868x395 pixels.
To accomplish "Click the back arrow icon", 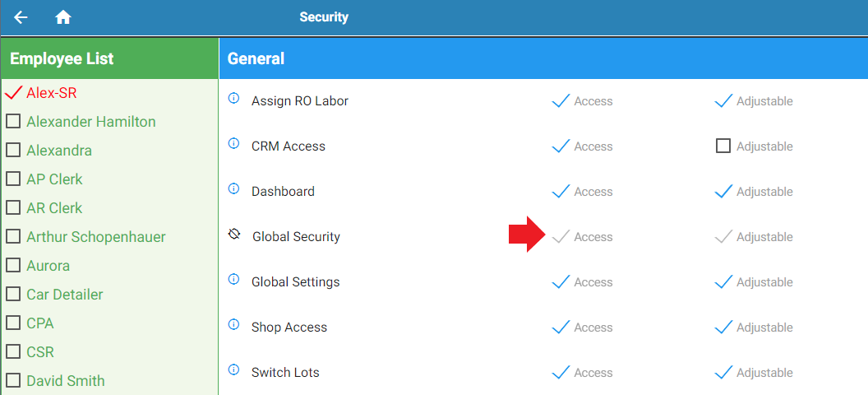I will click(21, 18).
